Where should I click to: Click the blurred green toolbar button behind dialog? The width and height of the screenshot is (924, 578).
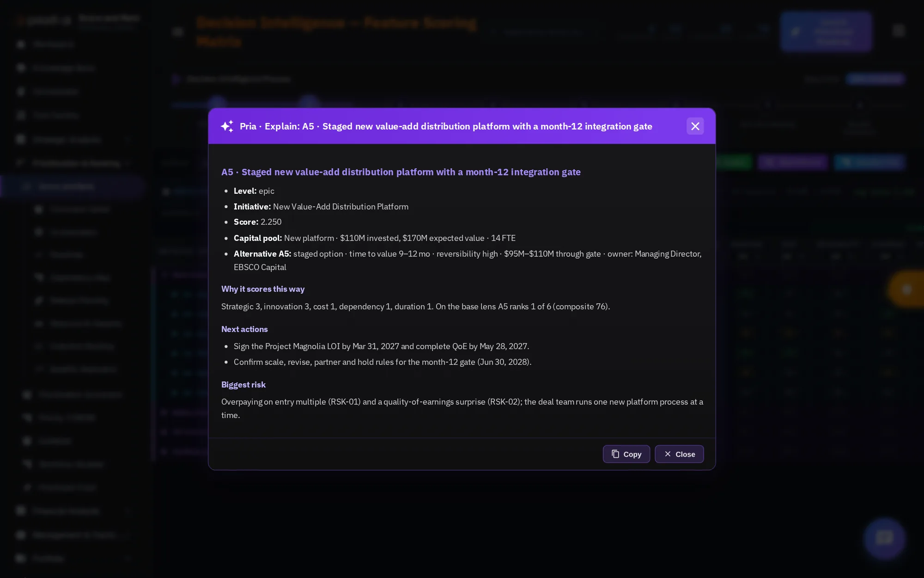[x=734, y=162]
